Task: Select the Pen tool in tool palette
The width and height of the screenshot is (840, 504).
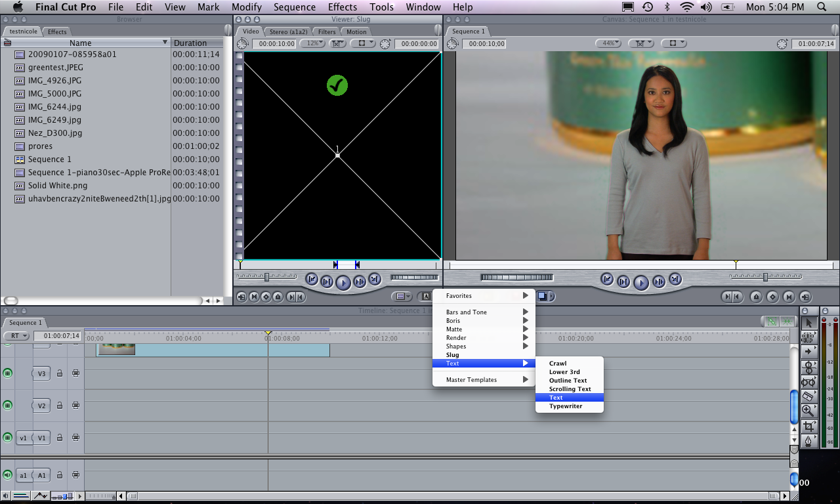Action: (808, 441)
